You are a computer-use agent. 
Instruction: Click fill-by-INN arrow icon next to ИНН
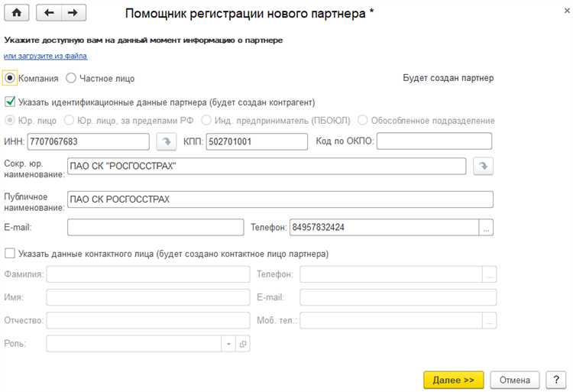click(165, 141)
